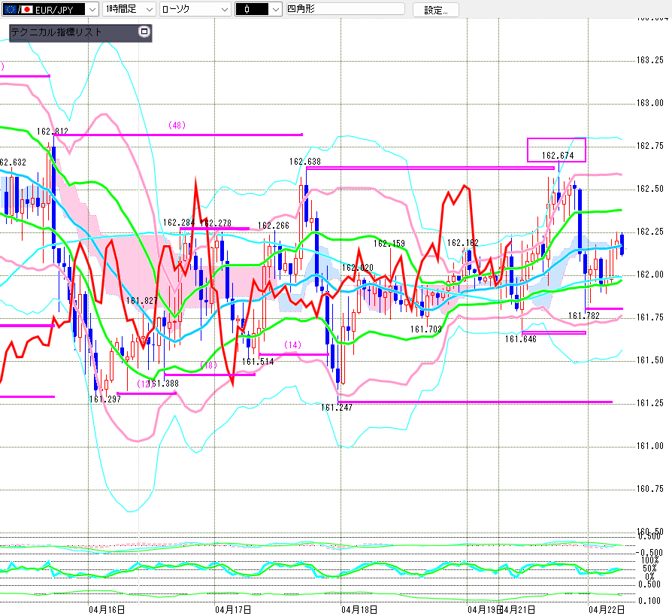This screenshot has height=616, width=672.
Task: Click the 04月18日 date label
Action: pos(359,609)
